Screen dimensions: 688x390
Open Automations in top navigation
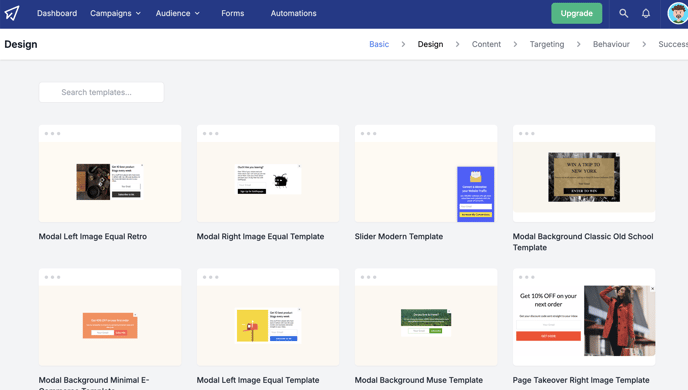[294, 13]
